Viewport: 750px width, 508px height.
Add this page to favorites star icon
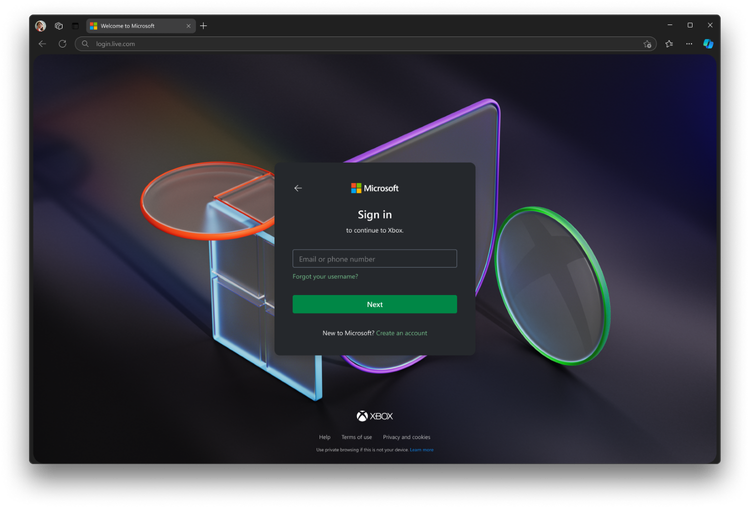click(647, 44)
